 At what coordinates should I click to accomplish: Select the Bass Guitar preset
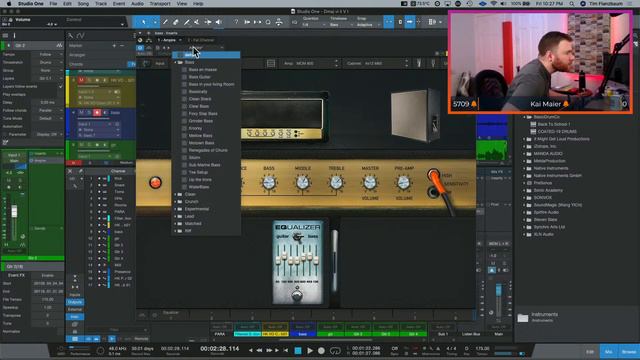tap(200, 77)
